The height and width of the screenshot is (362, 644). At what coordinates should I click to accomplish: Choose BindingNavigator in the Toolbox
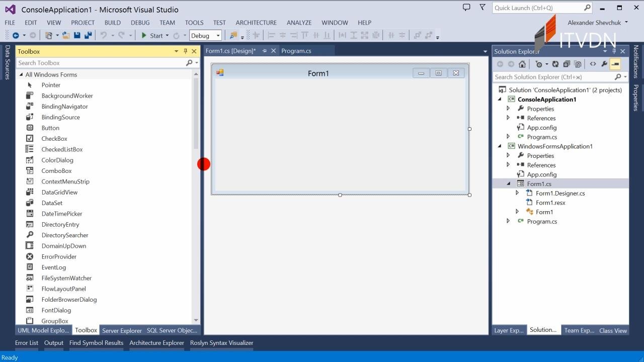(64, 107)
